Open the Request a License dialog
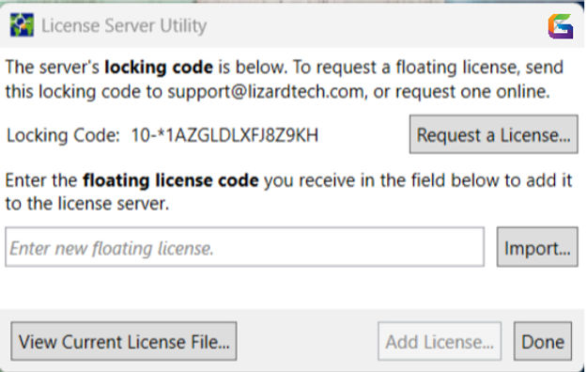This screenshot has height=372, width=588. [x=493, y=134]
